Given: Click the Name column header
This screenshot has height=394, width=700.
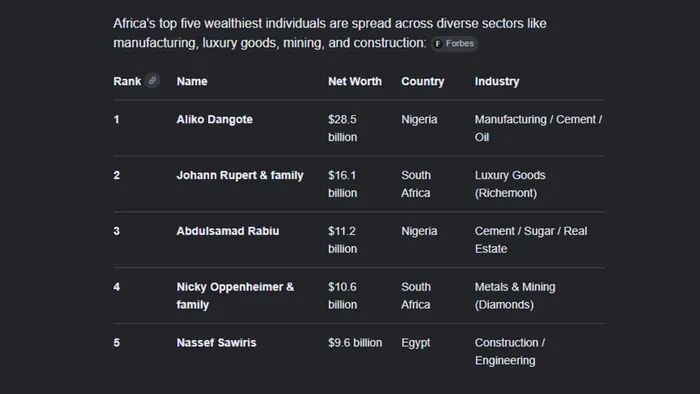Looking at the screenshot, I should point(192,81).
